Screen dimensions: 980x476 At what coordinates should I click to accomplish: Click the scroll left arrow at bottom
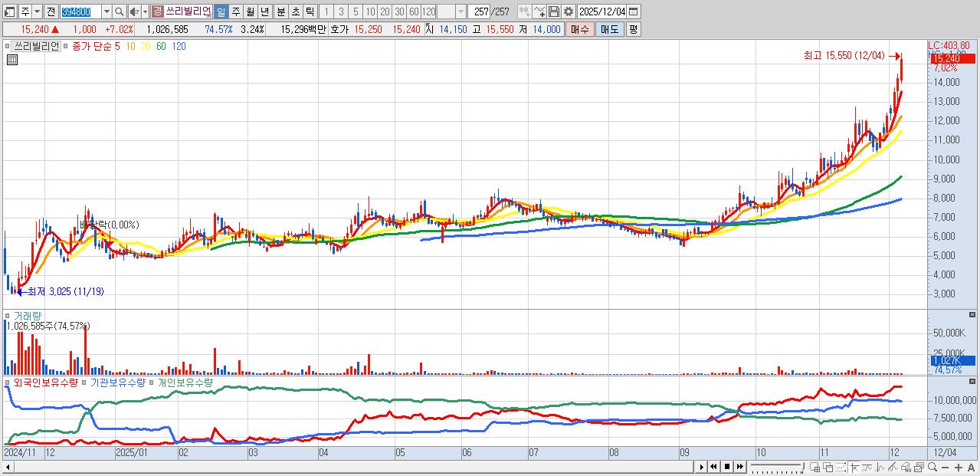(8, 467)
